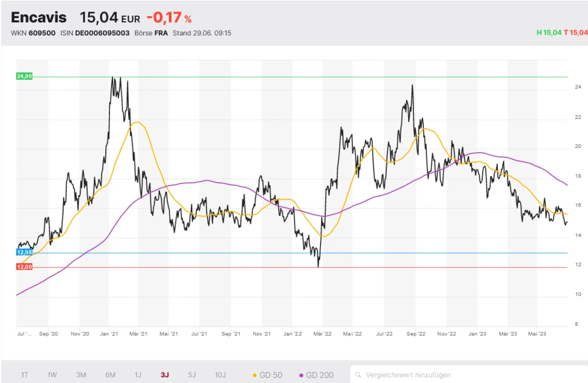Select the 1T time range

click(24, 374)
